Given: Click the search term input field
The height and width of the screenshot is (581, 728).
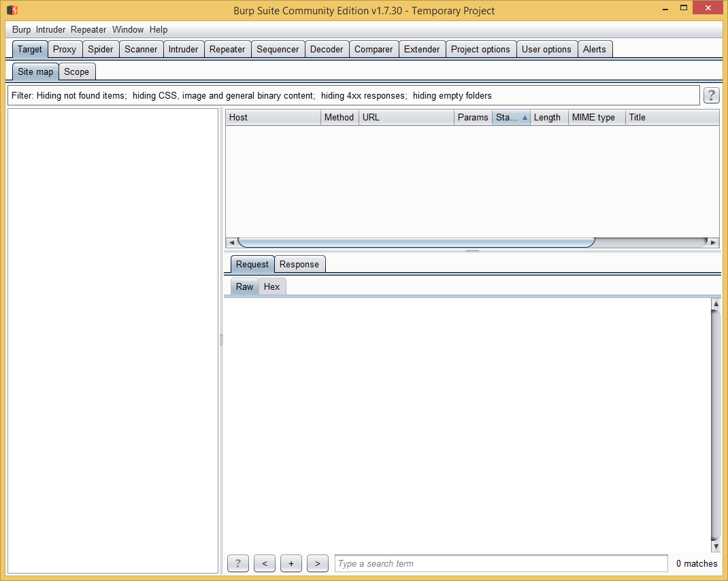Looking at the screenshot, I should click(x=501, y=563).
